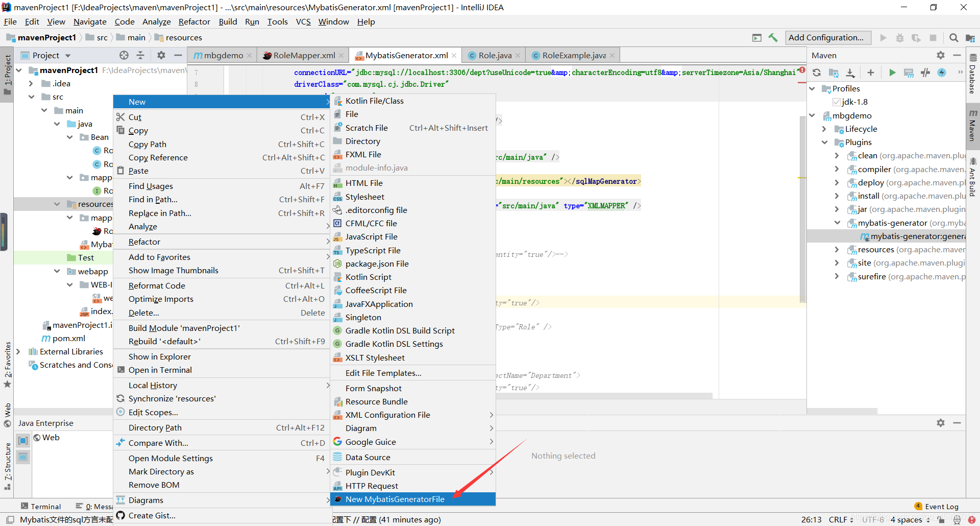The width and height of the screenshot is (980, 526).
Task: Open Maven panel settings gear
Action: [941, 55]
